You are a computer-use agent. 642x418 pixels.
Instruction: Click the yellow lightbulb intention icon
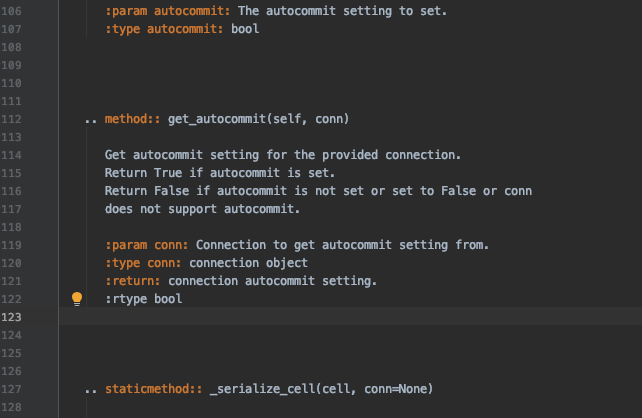coord(77,299)
